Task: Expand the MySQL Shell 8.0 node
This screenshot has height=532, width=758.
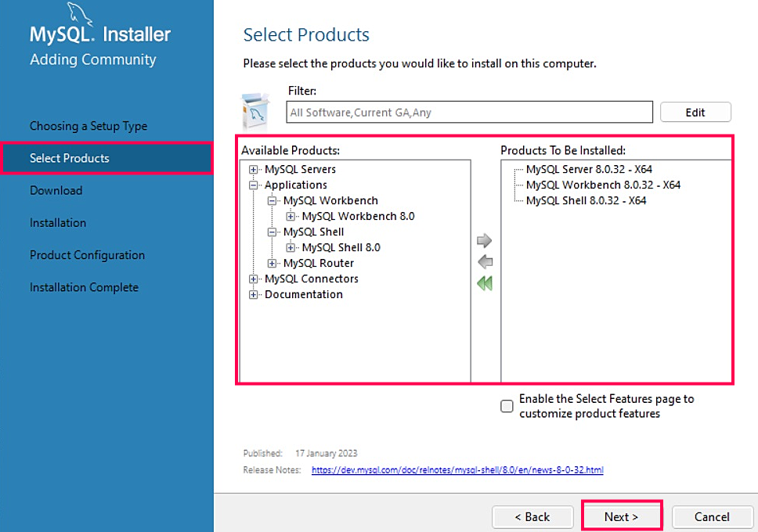Action: pos(291,248)
